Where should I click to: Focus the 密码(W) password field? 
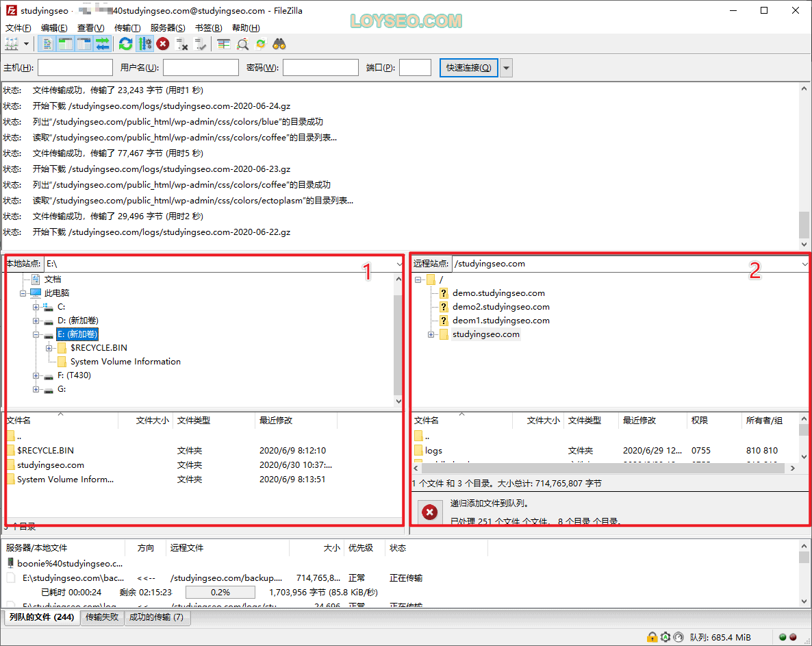tap(320, 67)
